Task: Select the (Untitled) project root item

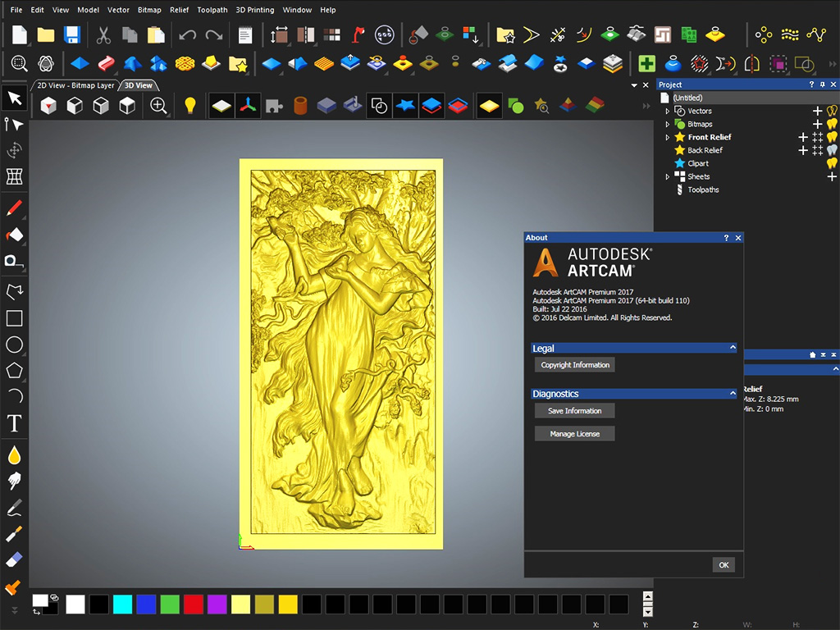Action: pyautogui.click(x=689, y=97)
